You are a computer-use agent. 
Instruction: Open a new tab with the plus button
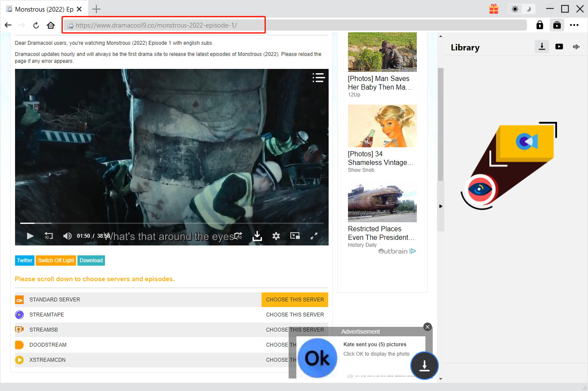click(95, 9)
